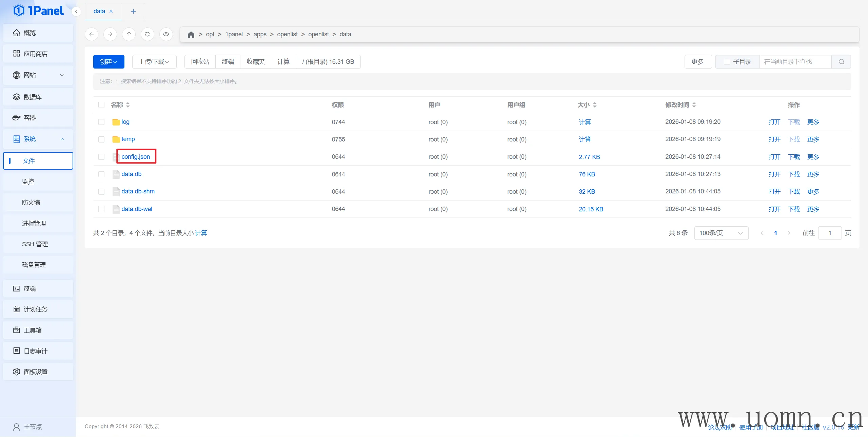868x437 pixels.
Task: Go up one directory level
Action: point(129,34)
